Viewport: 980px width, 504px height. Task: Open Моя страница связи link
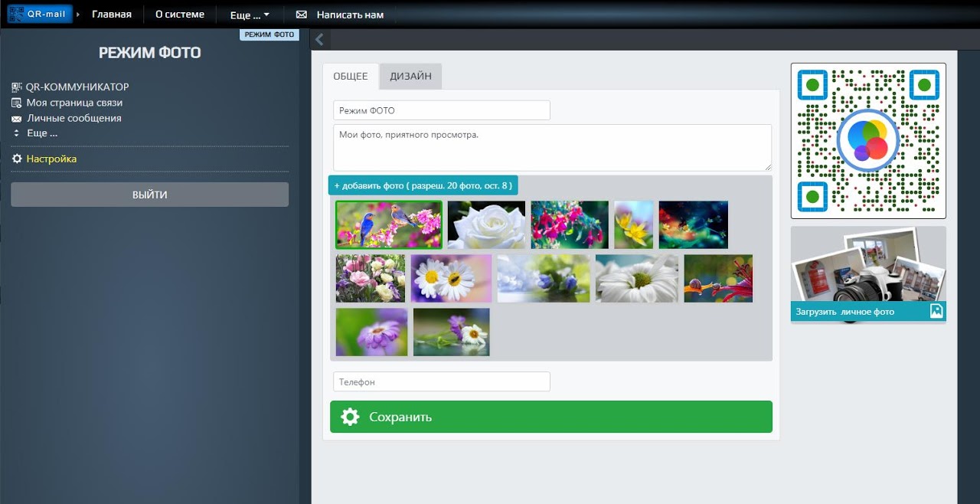point(74,103)
